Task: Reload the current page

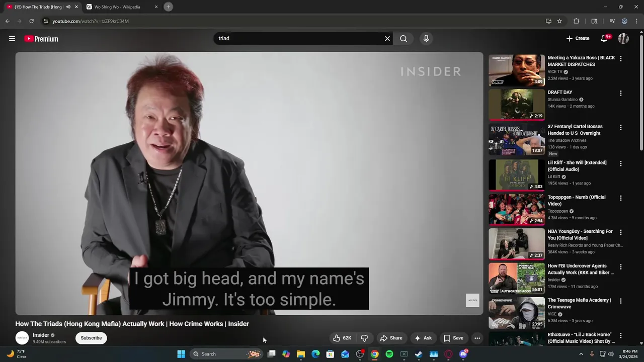Action: pos(31,21)
